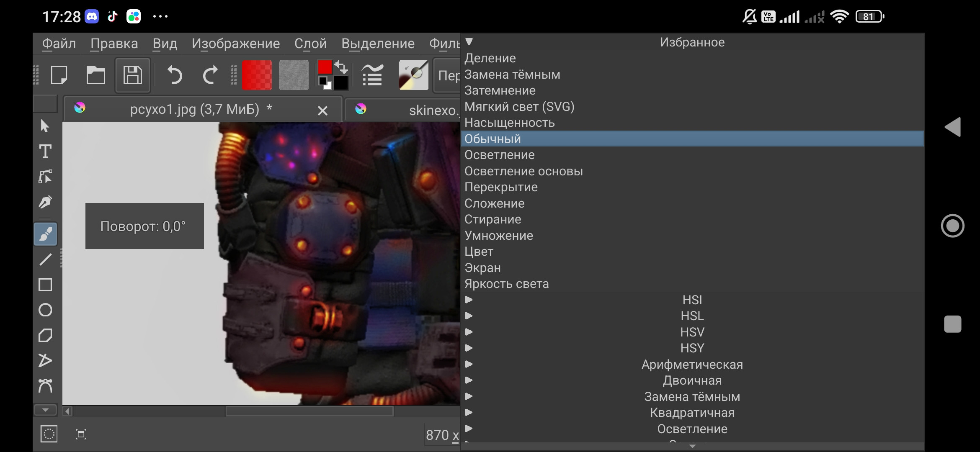Choose the Насыщенность blend mode
The image size is (980, 452).
[692, 123]
